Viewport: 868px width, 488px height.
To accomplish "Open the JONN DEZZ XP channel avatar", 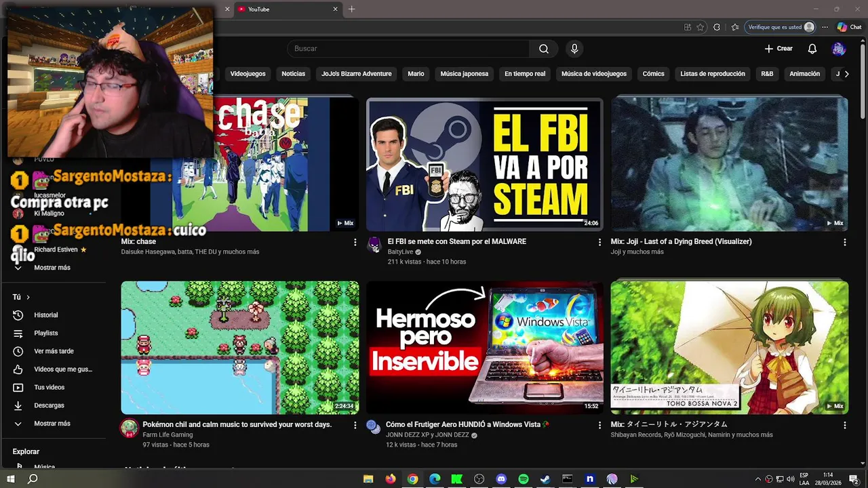I will click(373, 427).
